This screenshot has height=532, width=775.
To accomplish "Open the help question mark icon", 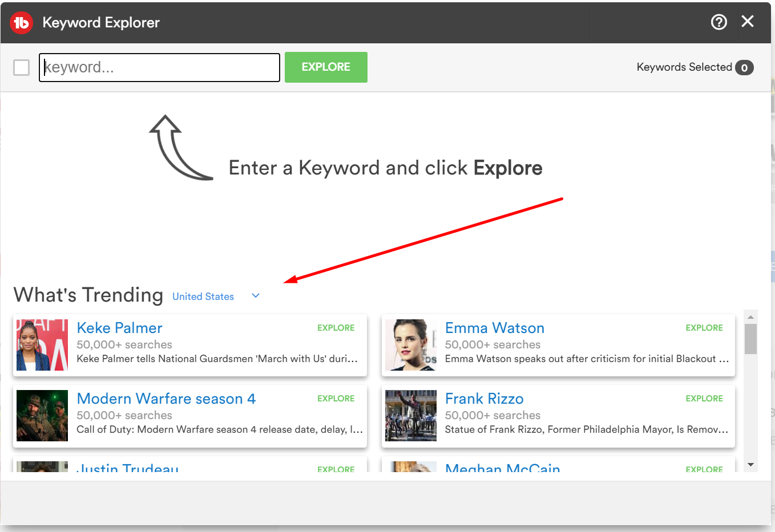I will tap(719, 22).
